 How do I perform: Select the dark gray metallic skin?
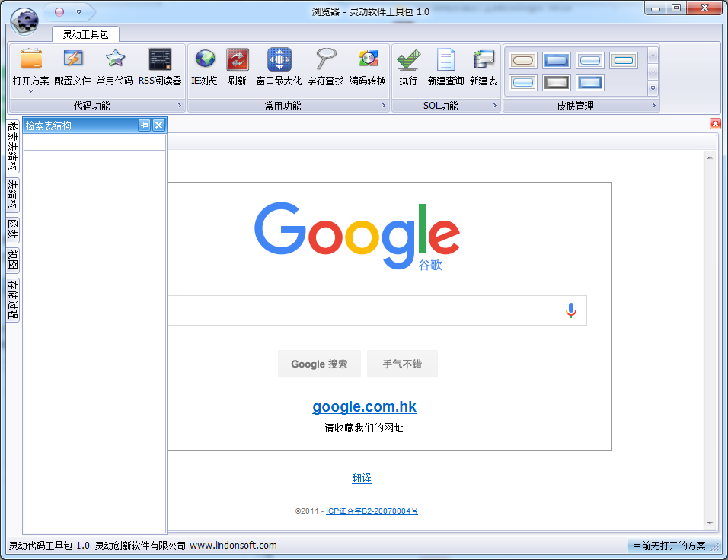point(556,83)
